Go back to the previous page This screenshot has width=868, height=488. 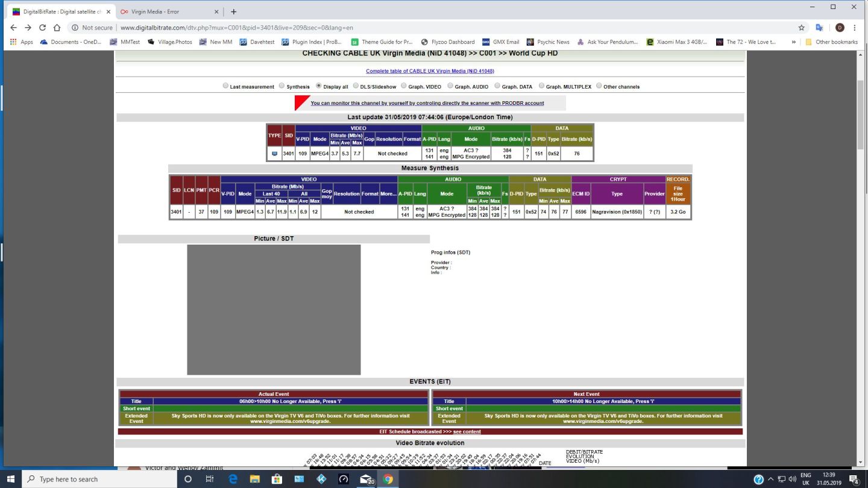click(x=14, y=28)
